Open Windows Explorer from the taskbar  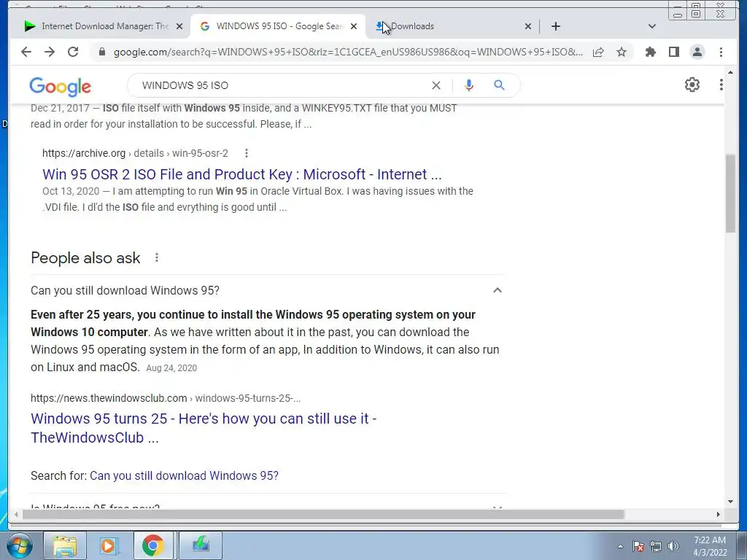pyautogui.click(x=64, y=545)
